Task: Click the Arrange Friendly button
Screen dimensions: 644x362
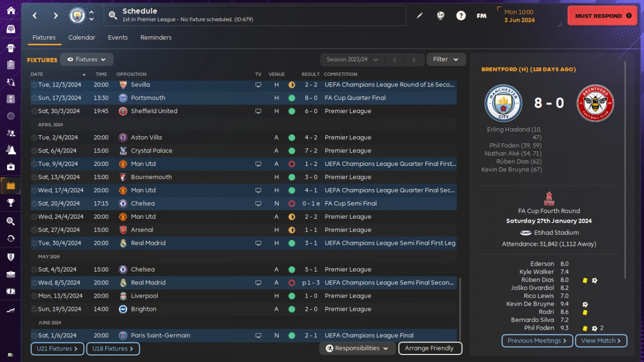Action: [430, 348]
